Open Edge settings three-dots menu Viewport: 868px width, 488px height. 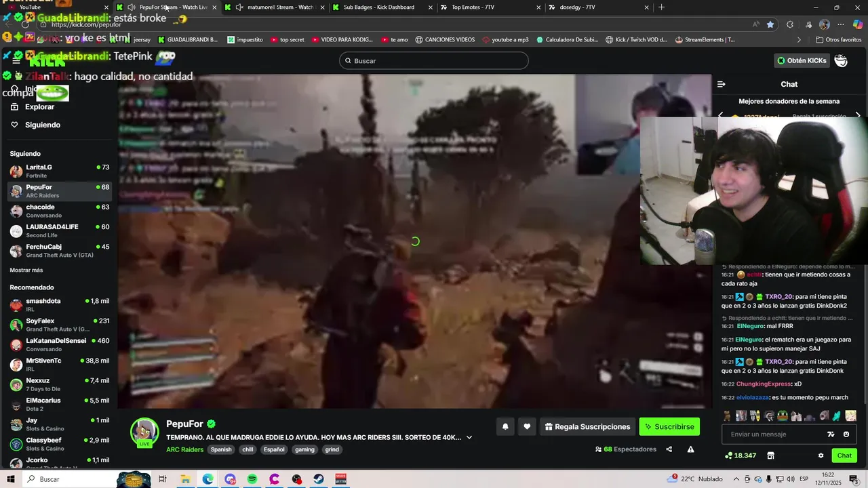tap(841, 24)
